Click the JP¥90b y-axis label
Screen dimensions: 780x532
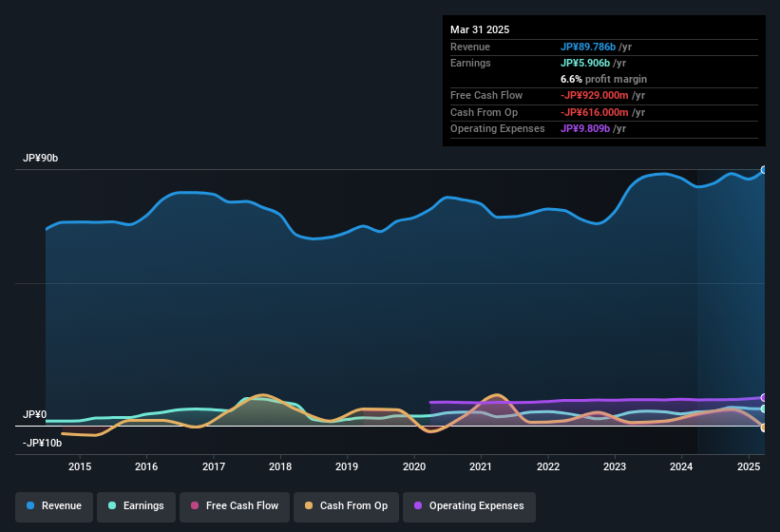pos(40,158)
